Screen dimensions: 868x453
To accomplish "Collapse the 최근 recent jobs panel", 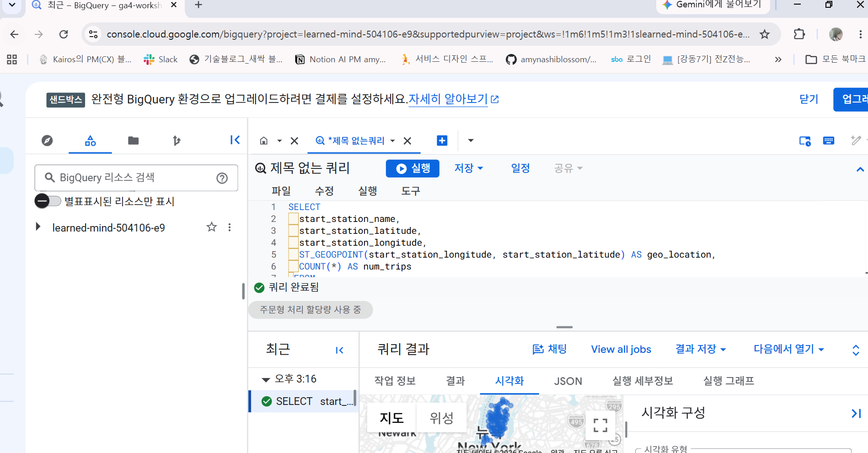I will 339,350.
